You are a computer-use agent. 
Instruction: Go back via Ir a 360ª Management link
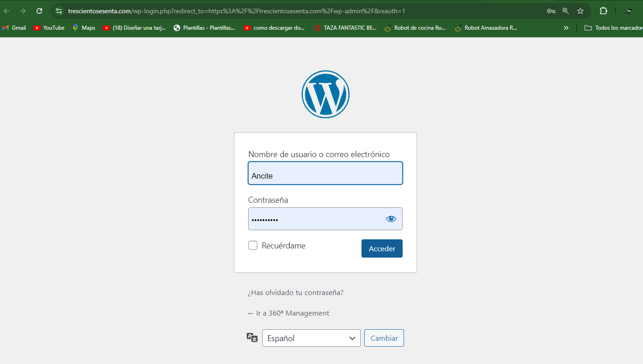(x=288, y=313)
